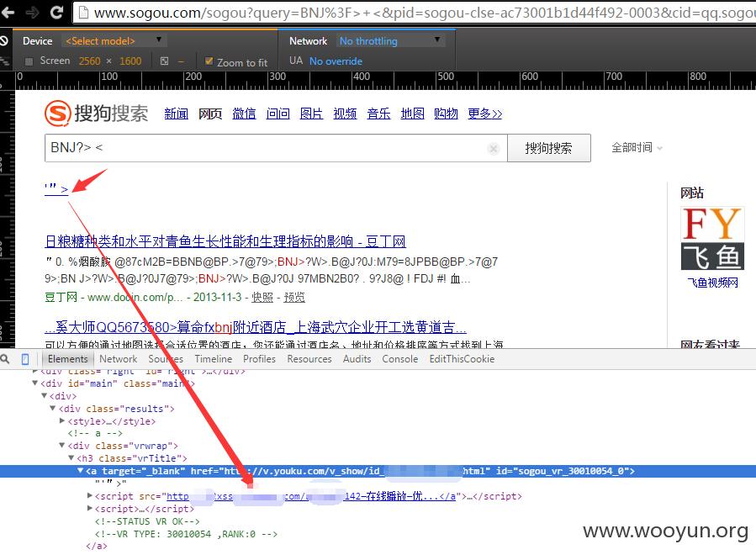Collapse the h3 class="vrTitle" node
The height and width of the screenshot is (555, 756).
[71, 458]
